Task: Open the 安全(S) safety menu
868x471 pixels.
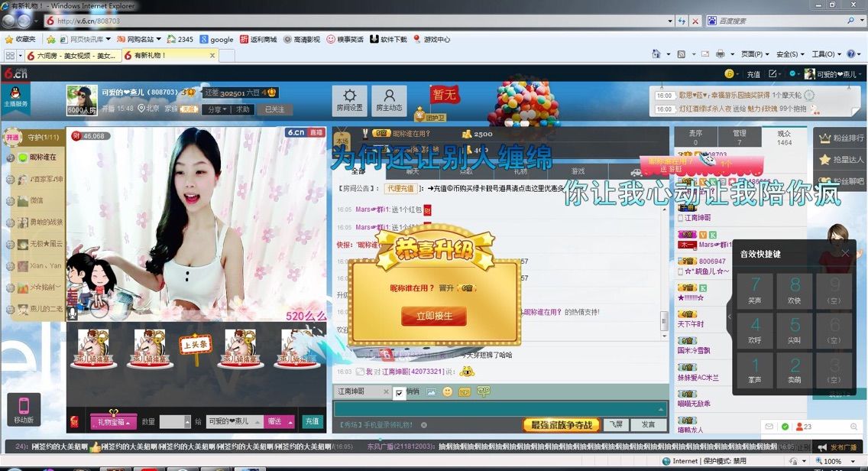Action: pyautogui.click(x=790, y=54)
